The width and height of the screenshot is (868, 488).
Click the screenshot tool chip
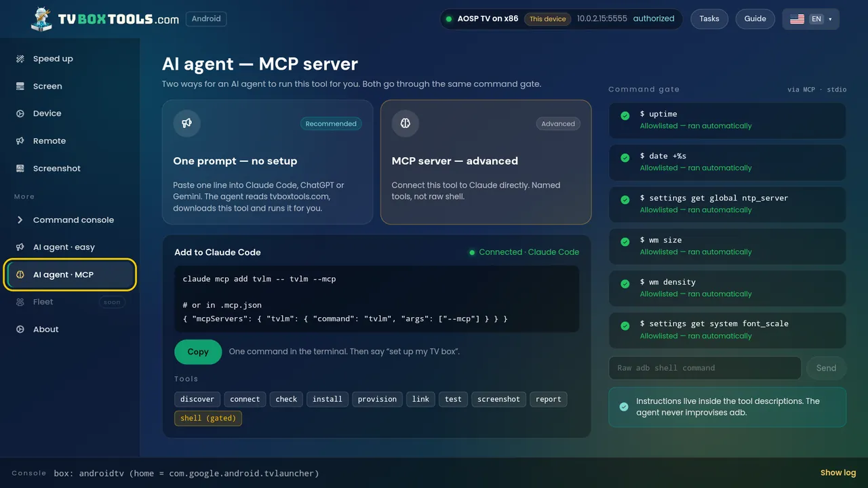[x=498, y=399]
